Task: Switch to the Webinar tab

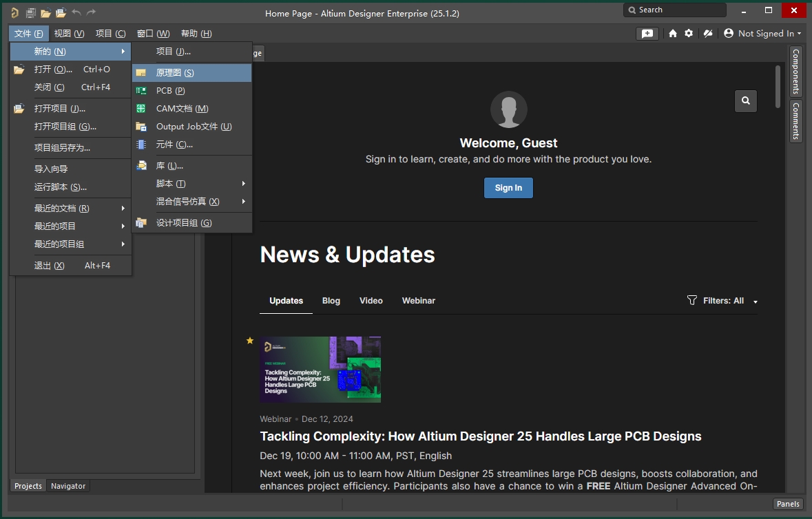Action: pyautogui.click(x=419, y=301)
